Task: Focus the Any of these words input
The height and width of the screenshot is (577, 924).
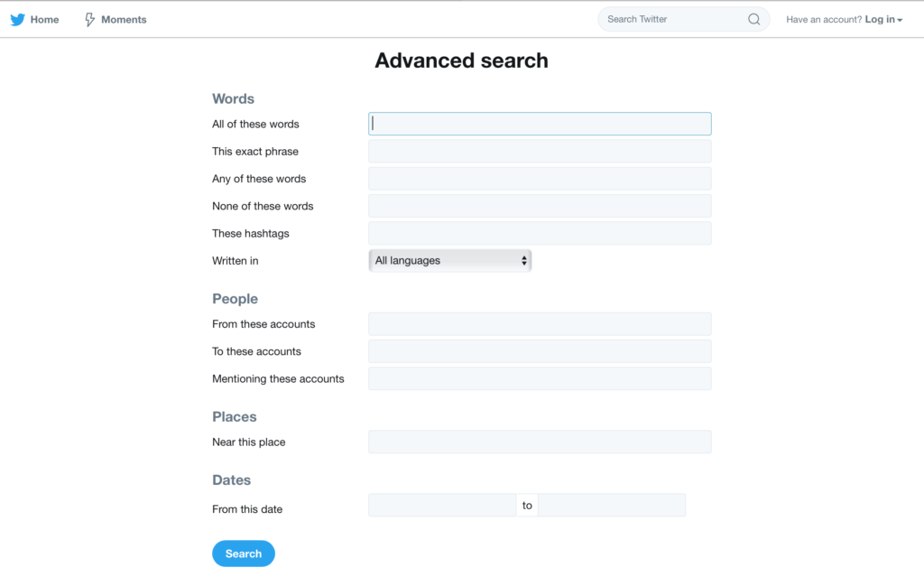Action: [539, 178]
